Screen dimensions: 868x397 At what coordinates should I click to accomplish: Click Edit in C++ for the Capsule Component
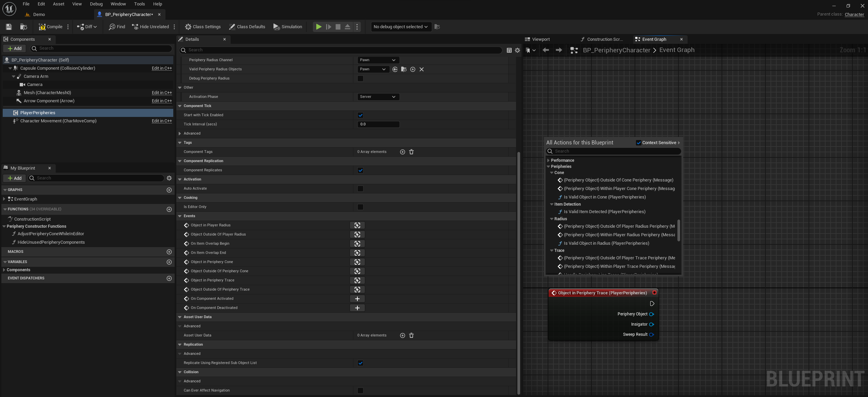[x=162, y=68]
